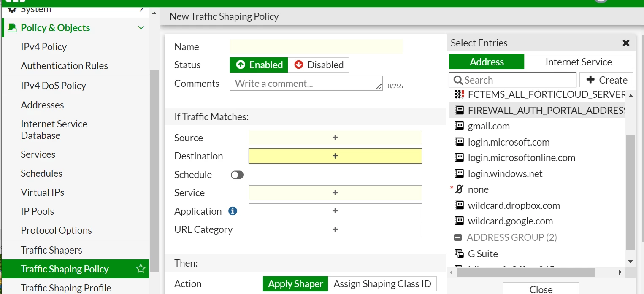Add a URL Category entry
644x294 pixels.
(x=335, y=229)
